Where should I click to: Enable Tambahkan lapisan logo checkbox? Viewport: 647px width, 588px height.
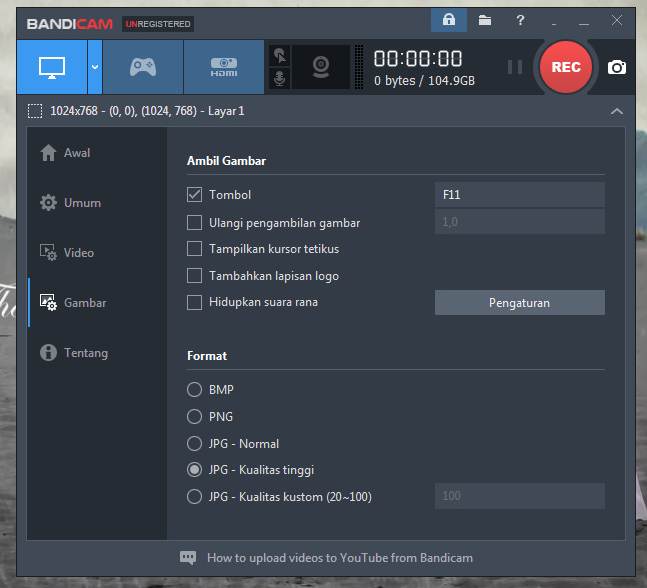[194, 275]
